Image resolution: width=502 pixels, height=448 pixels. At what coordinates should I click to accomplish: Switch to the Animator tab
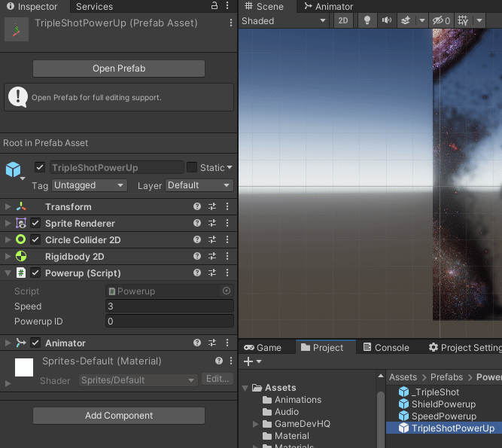(329, 7)
